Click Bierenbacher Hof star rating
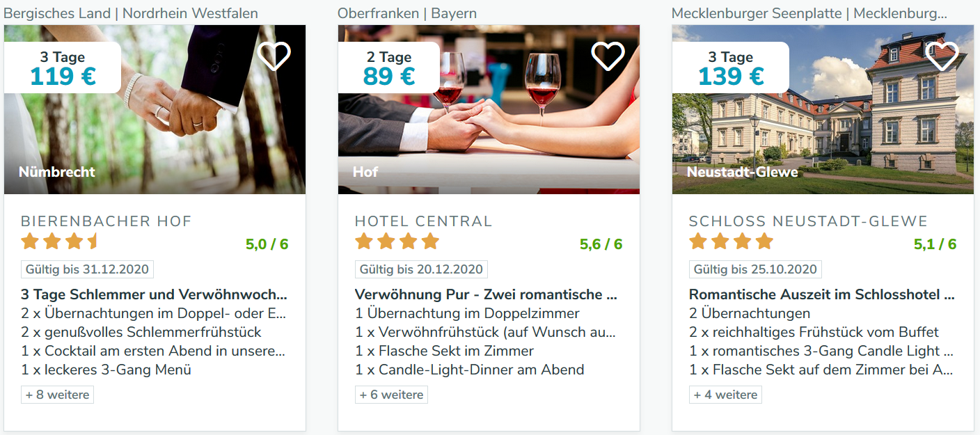This screenshot has width=980, height=435. pos(59,242)
